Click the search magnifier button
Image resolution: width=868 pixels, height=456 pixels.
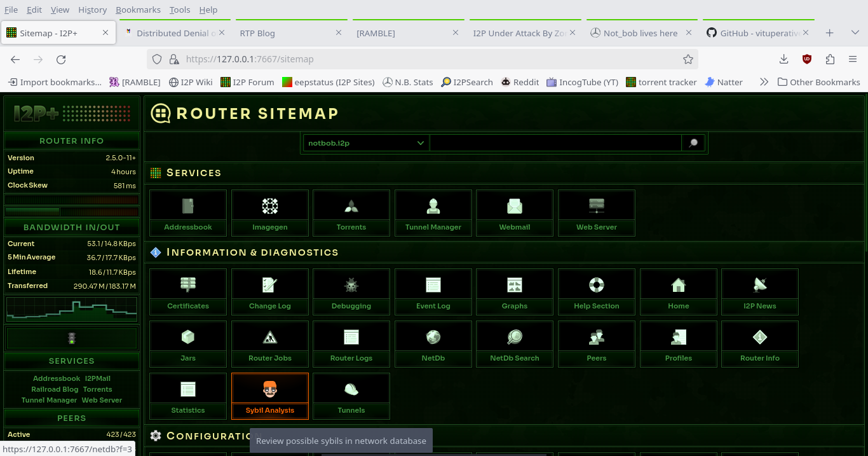pyautogui.click(x=693, y=143)
